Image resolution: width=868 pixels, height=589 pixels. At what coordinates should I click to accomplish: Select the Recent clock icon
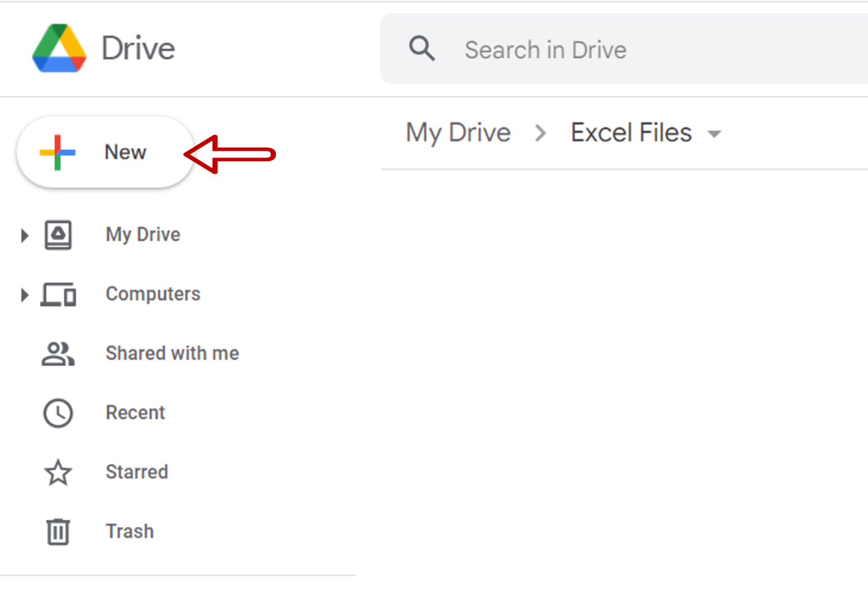click(x=57, y=413)
